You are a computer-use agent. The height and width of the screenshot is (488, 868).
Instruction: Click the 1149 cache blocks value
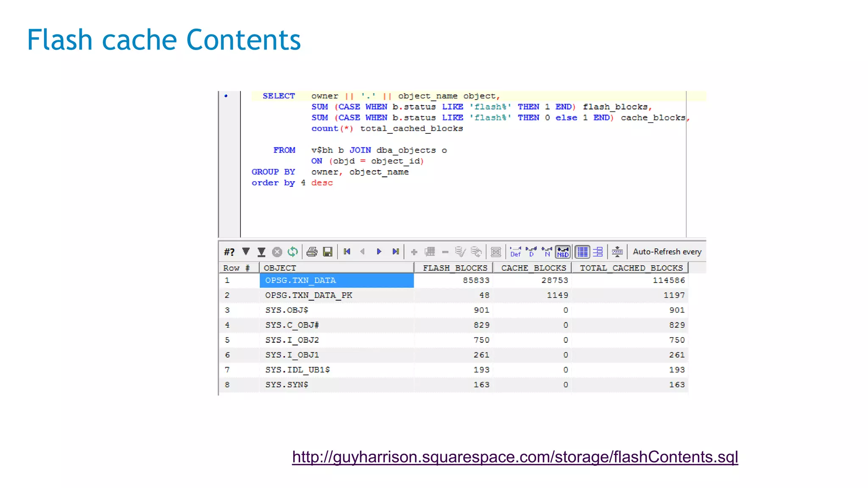557,295
